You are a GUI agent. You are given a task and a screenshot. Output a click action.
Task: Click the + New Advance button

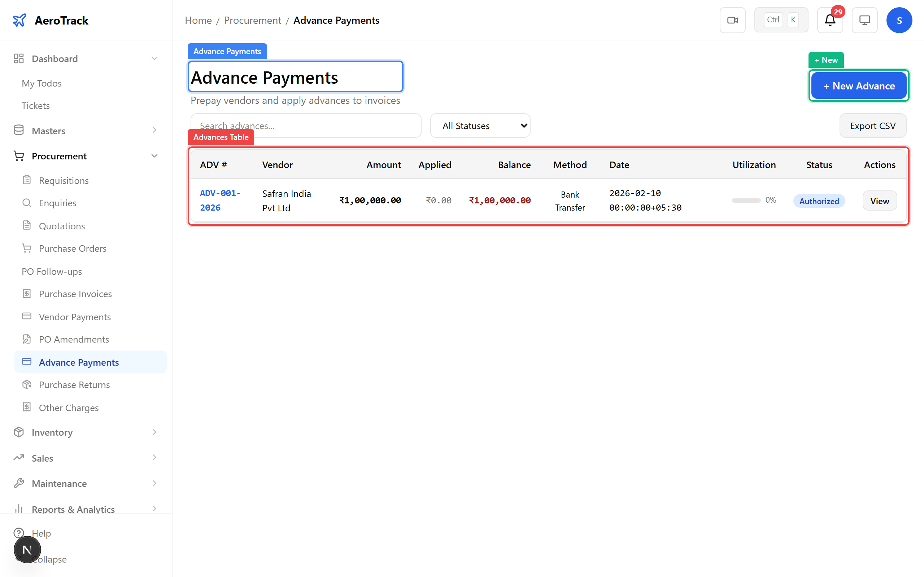click(859, 85)
